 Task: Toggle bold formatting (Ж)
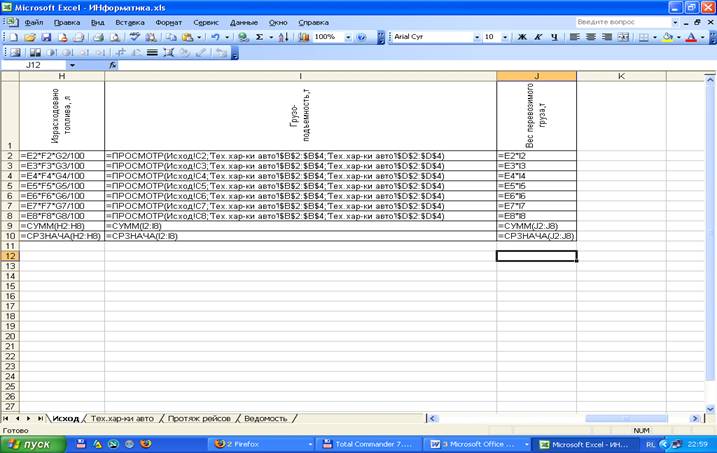pos(522,37)
